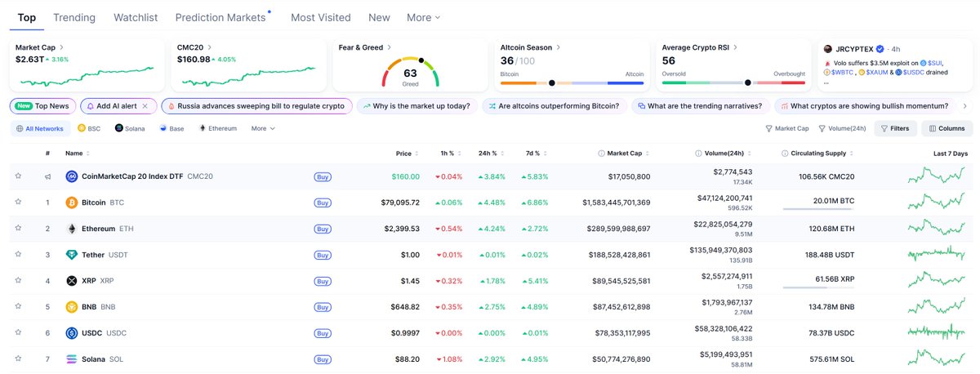The image size is (980, 374).
Task: Click the USDC coin logo icon
Action: (x=72, y=333)
